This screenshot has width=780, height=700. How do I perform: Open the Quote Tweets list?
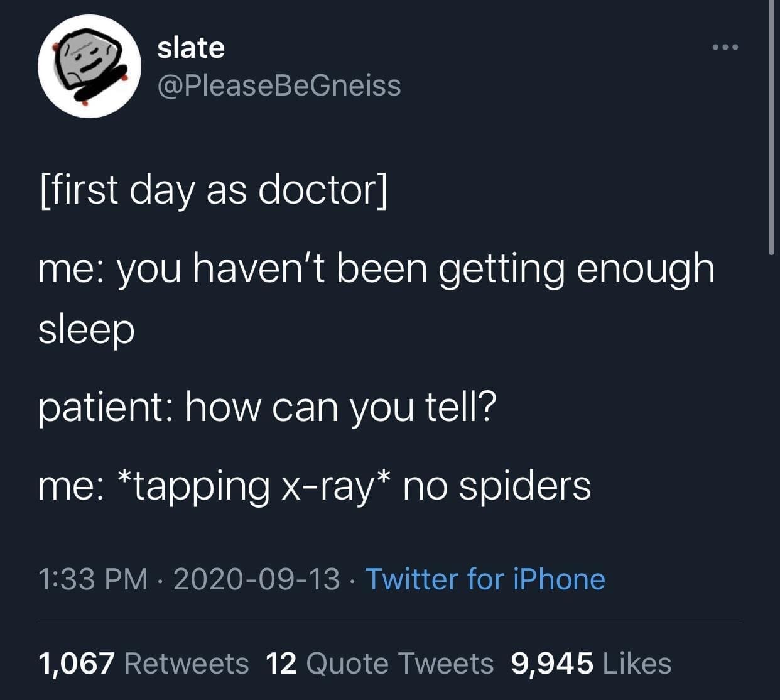400,664
